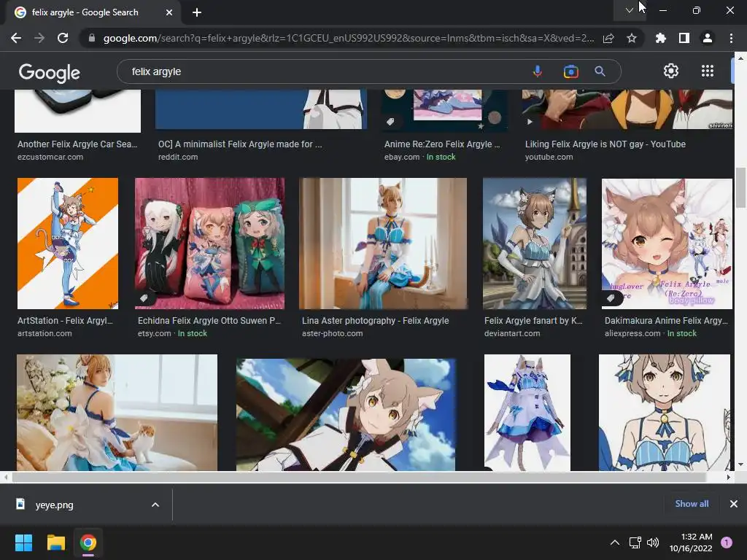Open the Extensions puzzle icon
The width and height of the screenshot is (747, 560).
pyautogui.click(x=661, y=38)
